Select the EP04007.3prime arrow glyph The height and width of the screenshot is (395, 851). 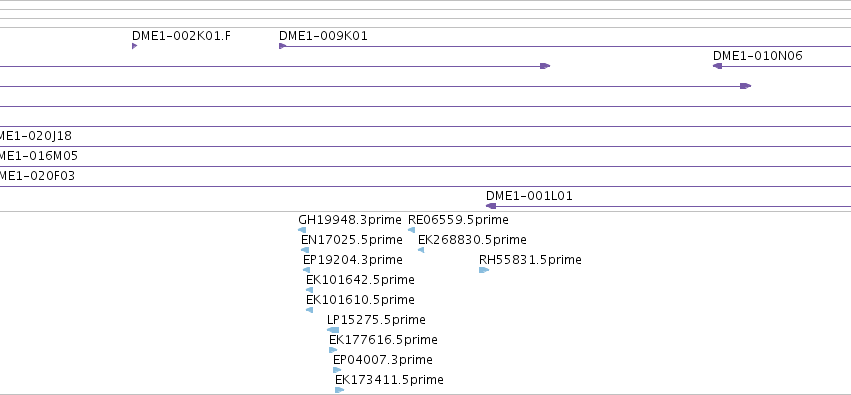[337, 370]
